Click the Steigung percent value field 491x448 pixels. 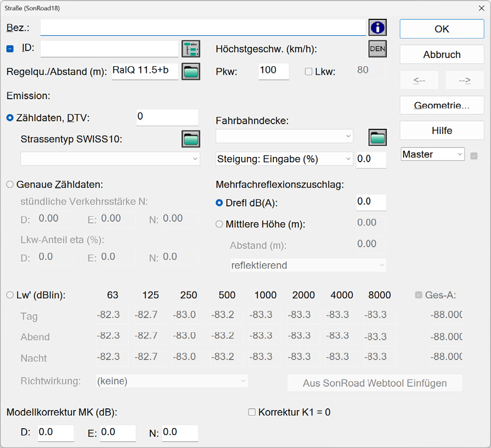click(x=371, y=160)
